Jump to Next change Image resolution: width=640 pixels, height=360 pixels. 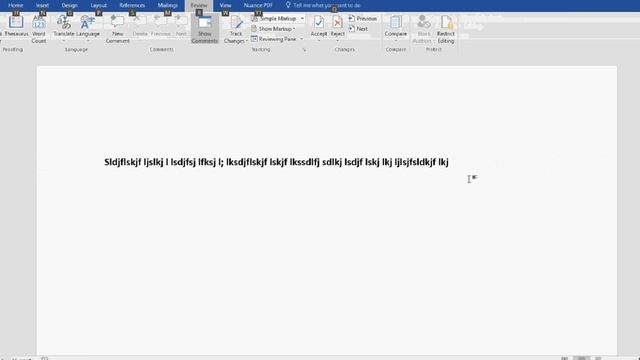tap(358, 29)
